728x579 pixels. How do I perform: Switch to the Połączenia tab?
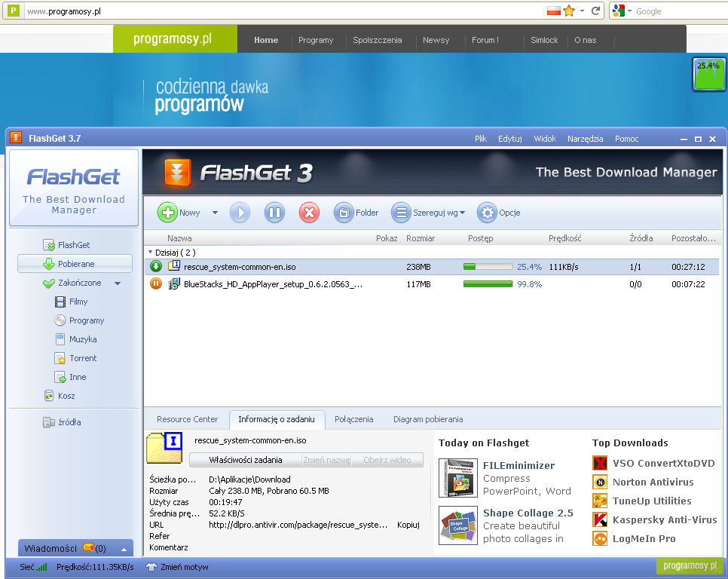click(353, 419)
